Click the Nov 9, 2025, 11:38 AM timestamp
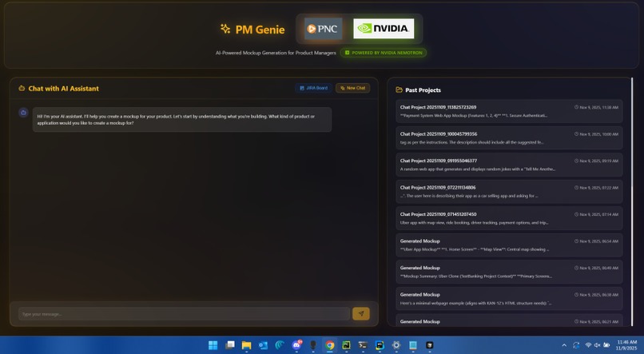 pos(598,107)
